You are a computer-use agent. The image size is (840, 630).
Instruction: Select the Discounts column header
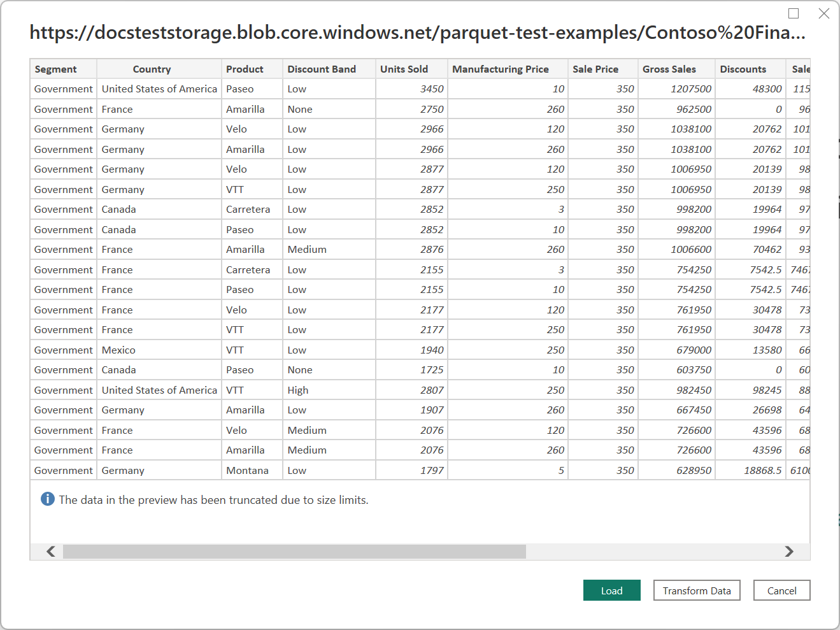click(743, 69)
